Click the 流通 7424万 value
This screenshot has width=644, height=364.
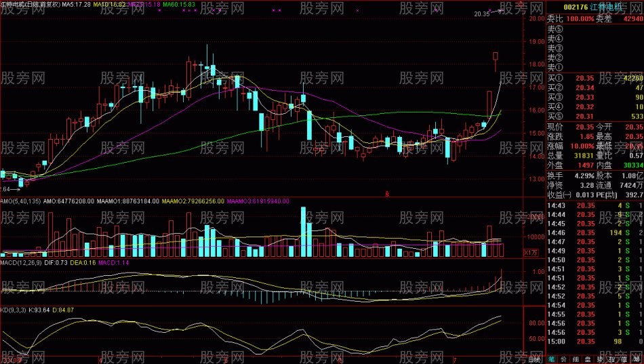pyautogui.click(x=632, y=185)
